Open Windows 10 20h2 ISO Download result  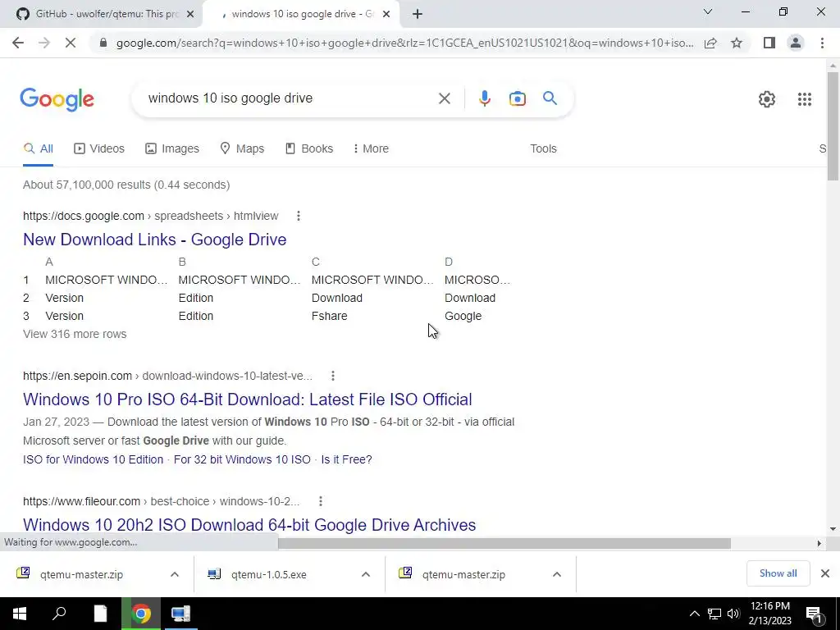tap(249, 524)
